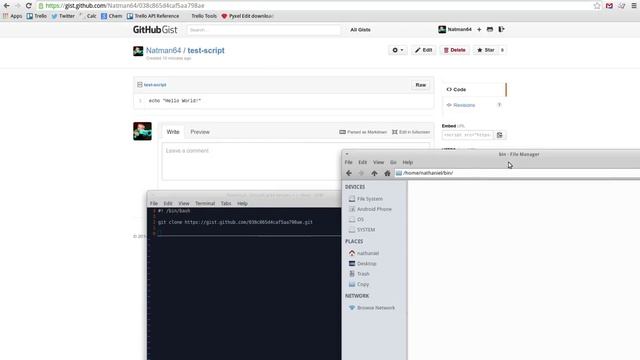Open the Calc bookmark

89,16
